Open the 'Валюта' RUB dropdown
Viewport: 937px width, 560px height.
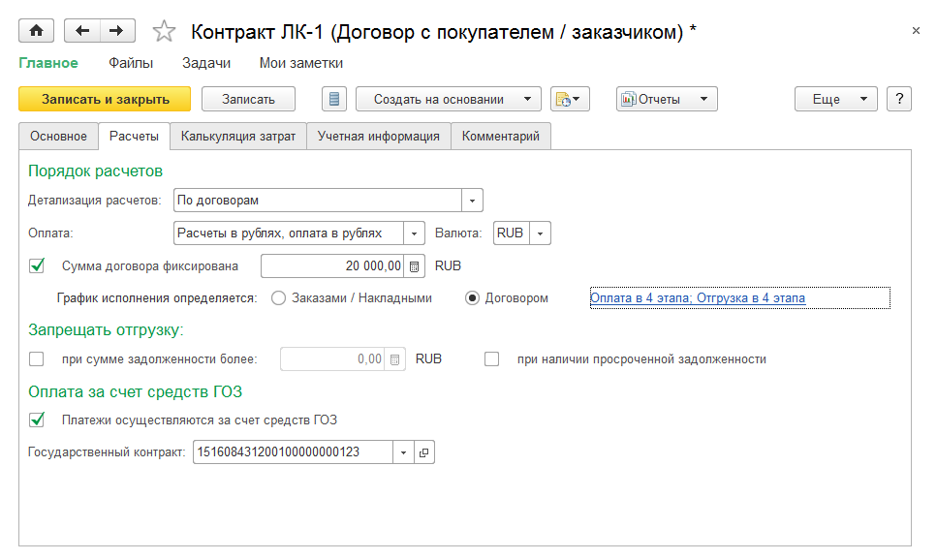[541, 233]
